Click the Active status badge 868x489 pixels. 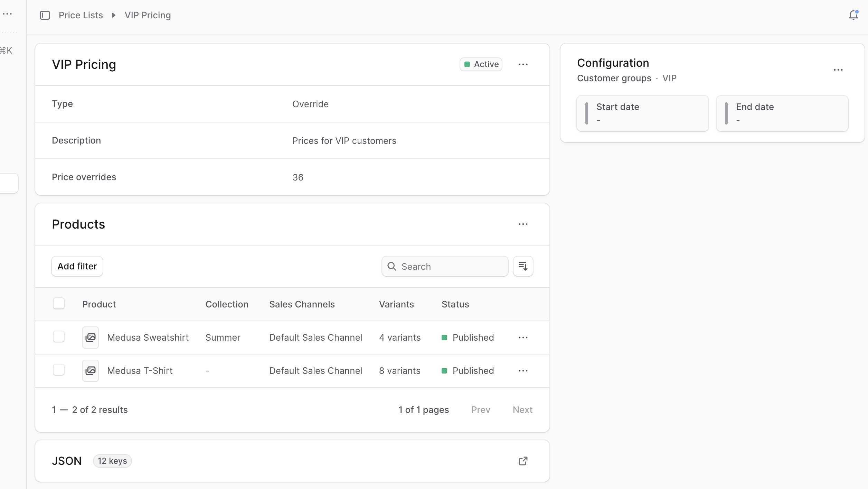481,64
